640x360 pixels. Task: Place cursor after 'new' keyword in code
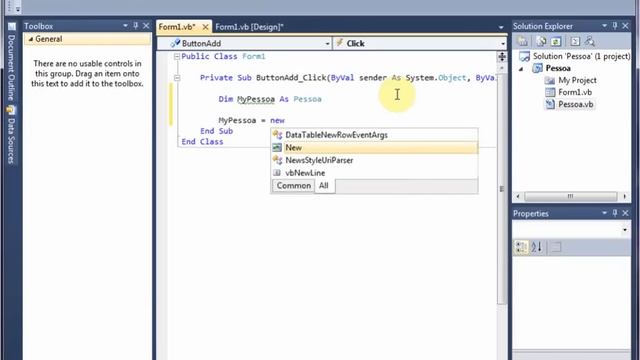(285, 120)
